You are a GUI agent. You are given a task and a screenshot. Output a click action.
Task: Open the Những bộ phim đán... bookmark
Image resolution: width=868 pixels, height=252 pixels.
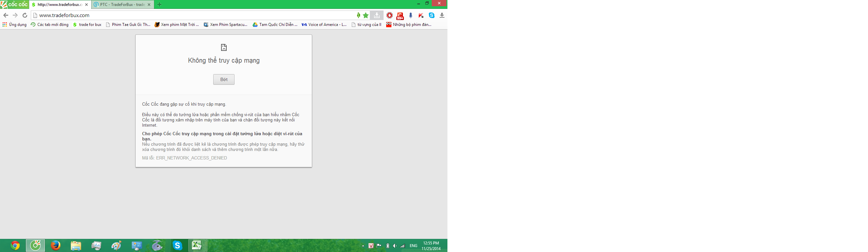tap(409, 25)
